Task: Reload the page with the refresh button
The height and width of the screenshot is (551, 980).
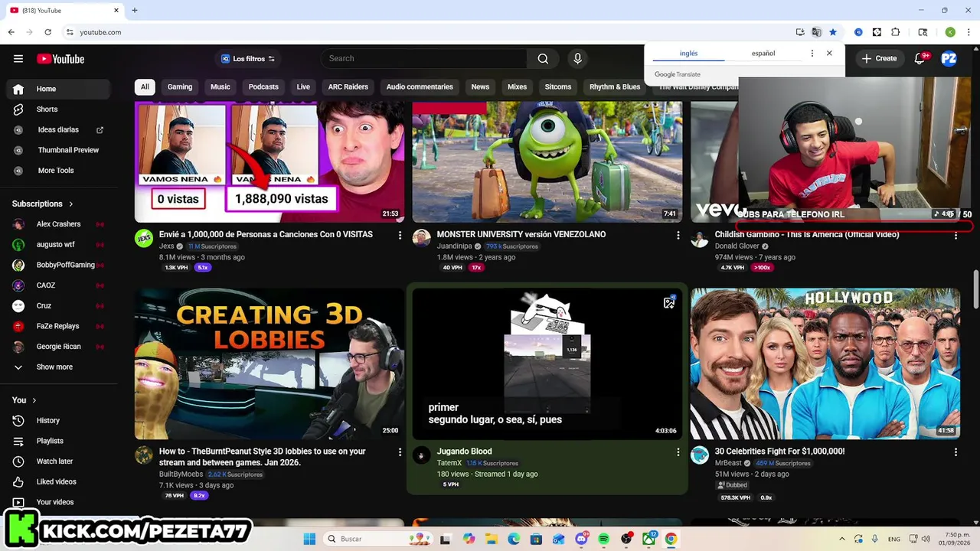Action: pyautogui.click(x=47, y=32)
